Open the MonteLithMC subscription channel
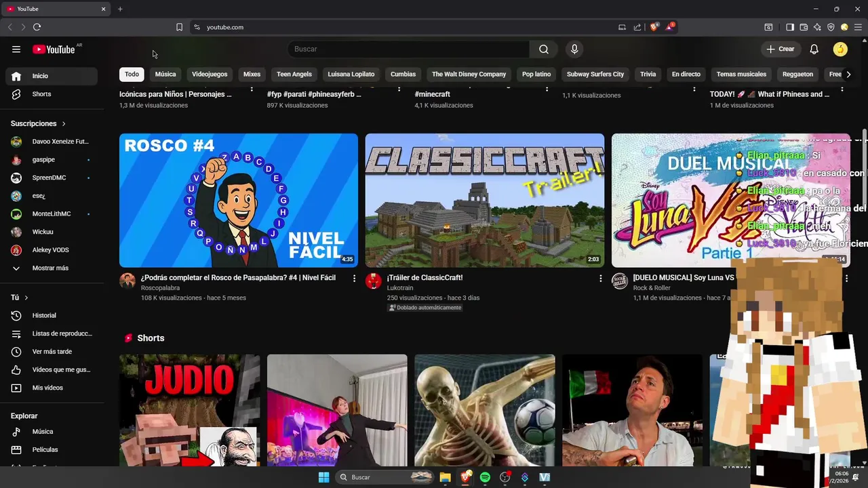 tap(52, 213)
